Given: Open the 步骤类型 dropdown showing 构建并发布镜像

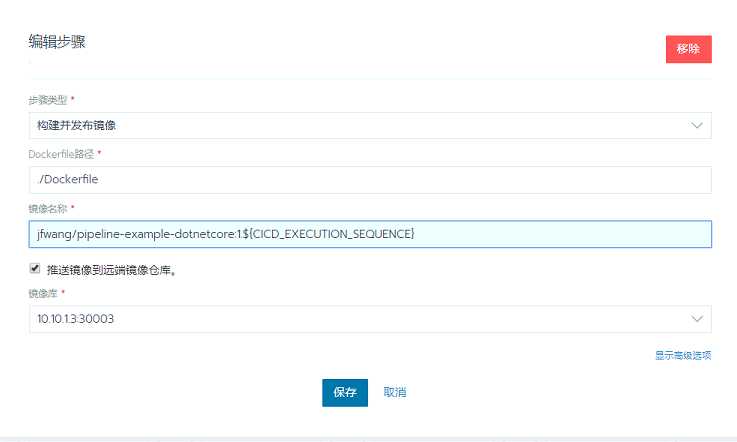Looking at the screenshot, I should [370, 126].
